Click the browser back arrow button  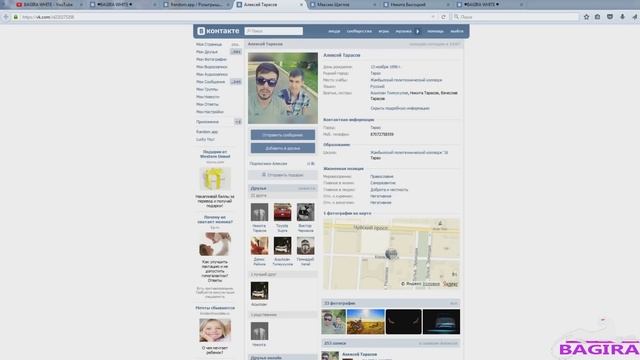point(6,17)
